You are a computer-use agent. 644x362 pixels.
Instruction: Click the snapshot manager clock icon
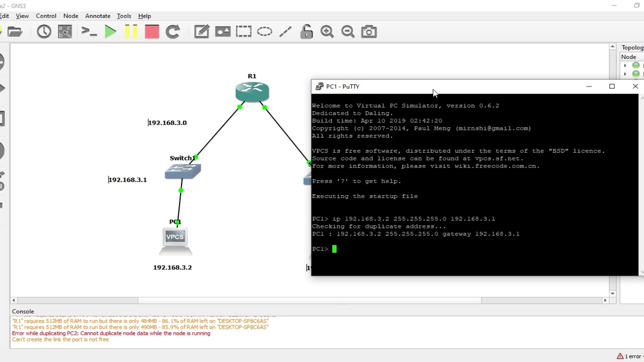coord(44,32)
